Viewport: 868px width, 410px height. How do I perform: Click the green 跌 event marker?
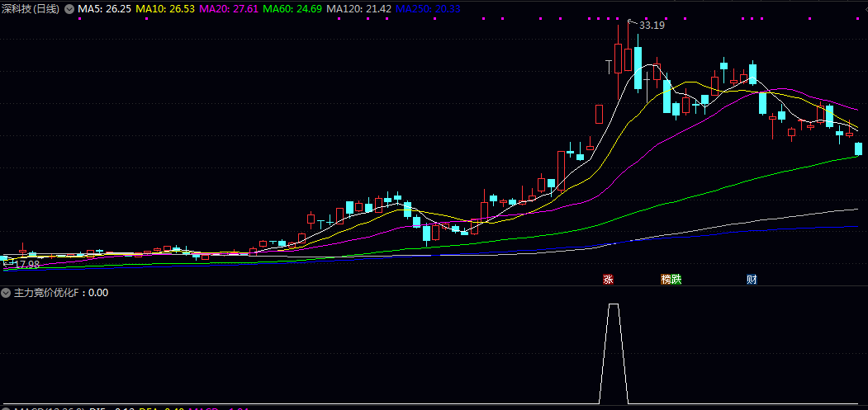point(676,280)
